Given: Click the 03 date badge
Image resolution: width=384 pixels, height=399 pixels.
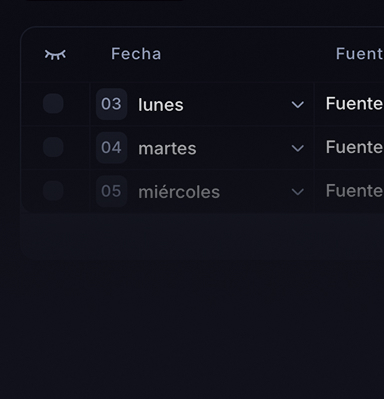Looking at the screenshot, I should pos(111,104).
